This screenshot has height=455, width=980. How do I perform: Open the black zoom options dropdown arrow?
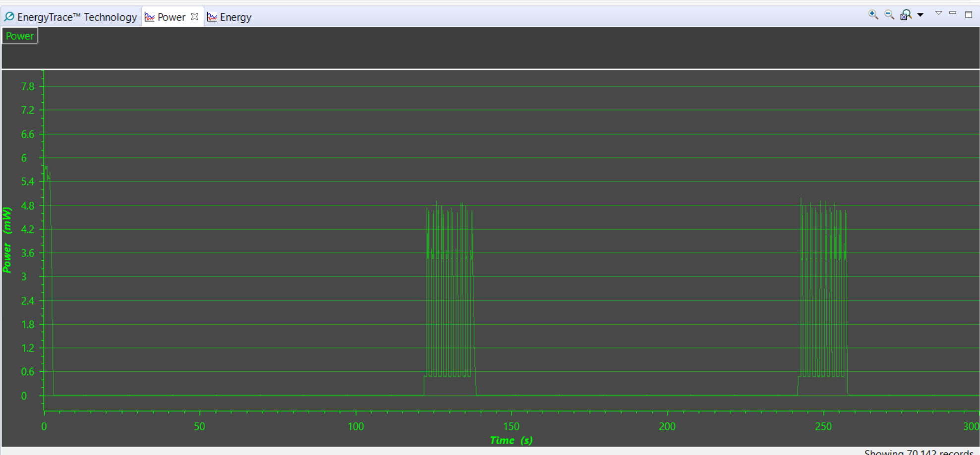pos(921,15)
